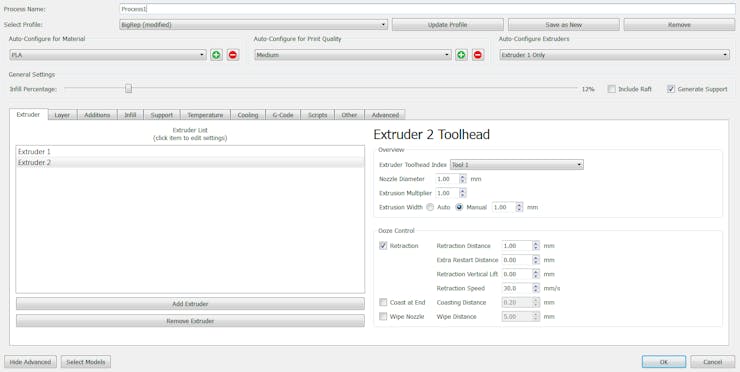Switch to the Cooling tab
The image size is (740, 372).
coord(248,115)
